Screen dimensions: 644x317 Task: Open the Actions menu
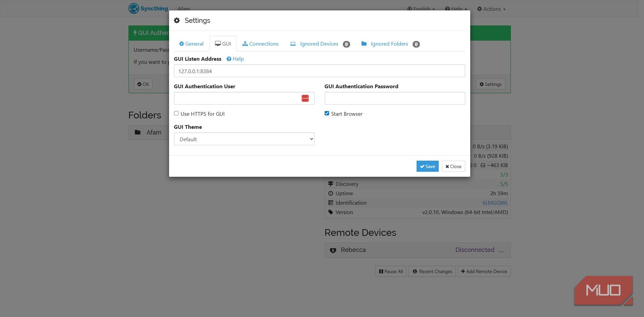point(491,9)
